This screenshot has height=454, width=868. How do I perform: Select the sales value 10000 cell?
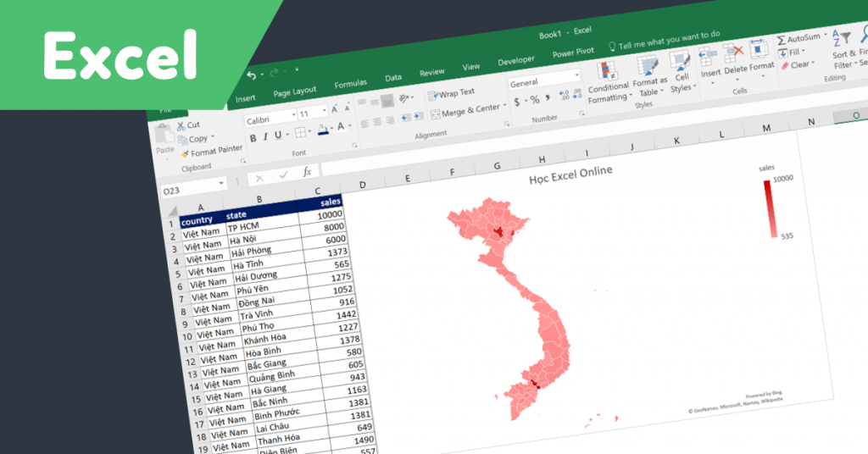[322, 216]
